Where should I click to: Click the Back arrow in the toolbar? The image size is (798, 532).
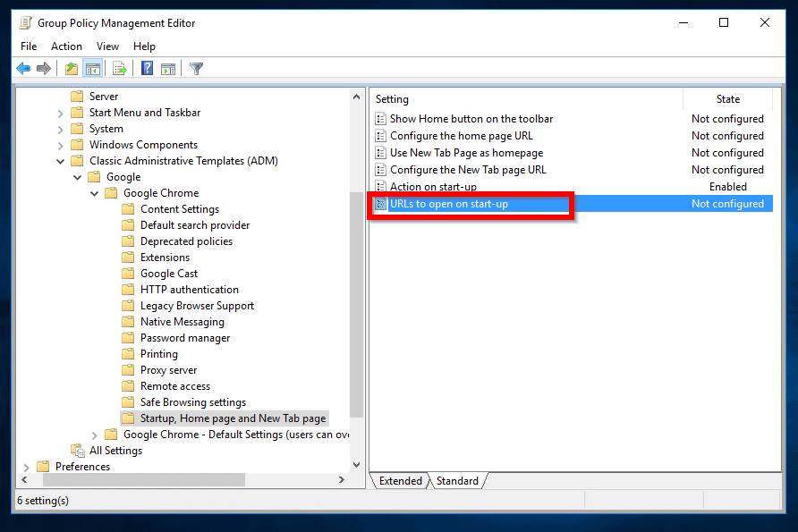coord(23,69)
